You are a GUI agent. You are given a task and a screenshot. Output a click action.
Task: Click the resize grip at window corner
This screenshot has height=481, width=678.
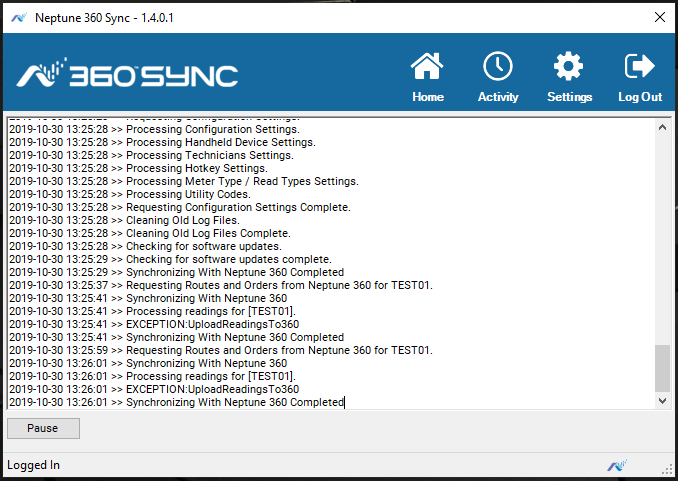667,469
